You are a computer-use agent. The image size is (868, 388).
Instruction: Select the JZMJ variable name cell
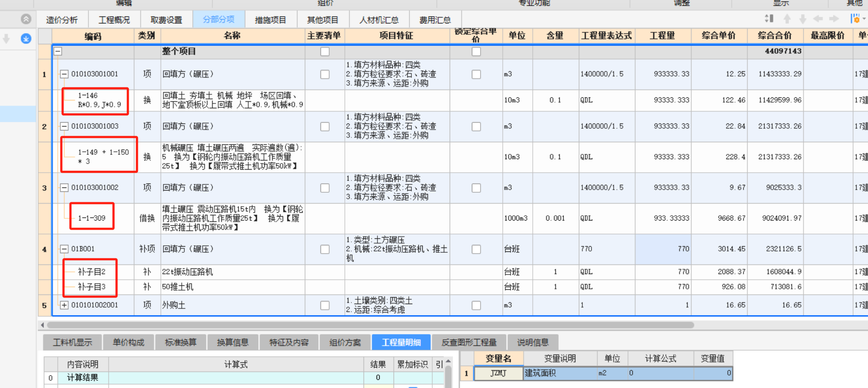coord(498,373)
